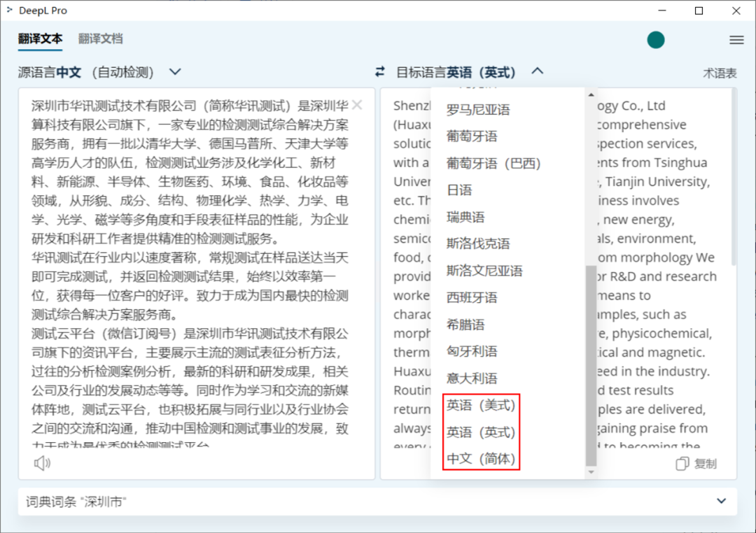Select 罗马尼亚语 from language list

tap(478, 109)
